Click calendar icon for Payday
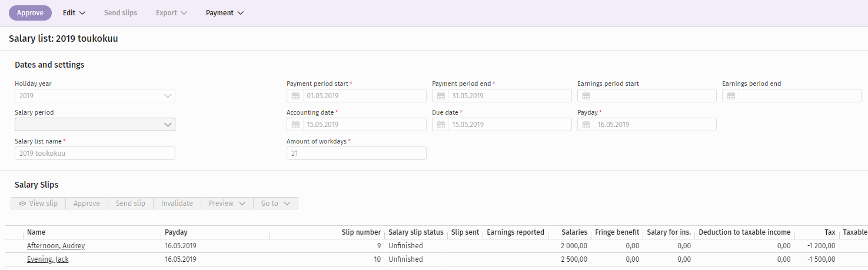The image size is (868, 270). click(x=586, y=125)
